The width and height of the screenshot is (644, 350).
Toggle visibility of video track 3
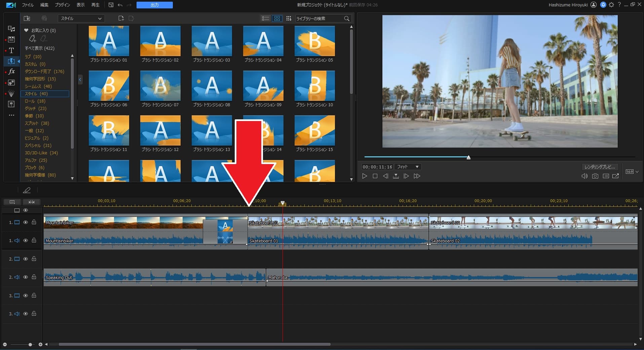click(x=26, y=296)
